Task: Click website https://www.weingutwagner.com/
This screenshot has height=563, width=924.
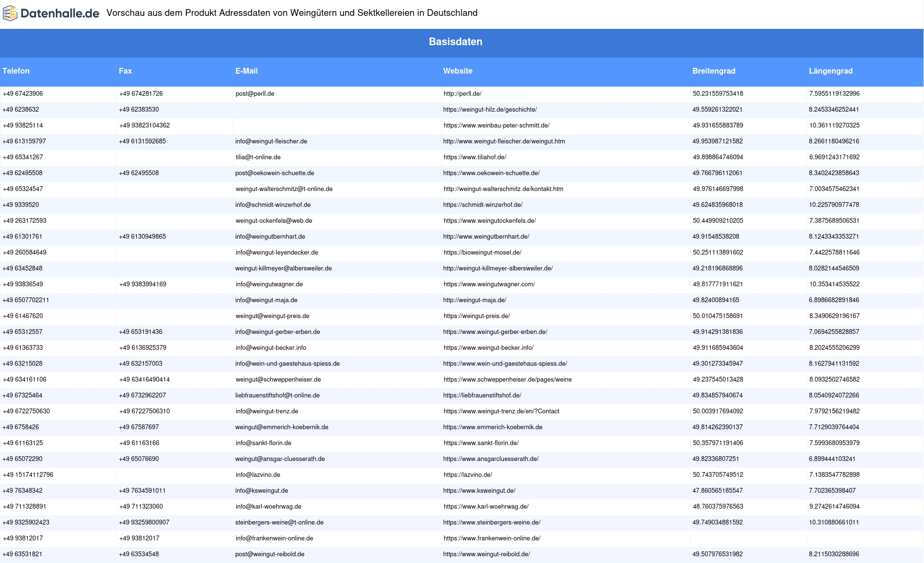Action: tap(489, 284)
